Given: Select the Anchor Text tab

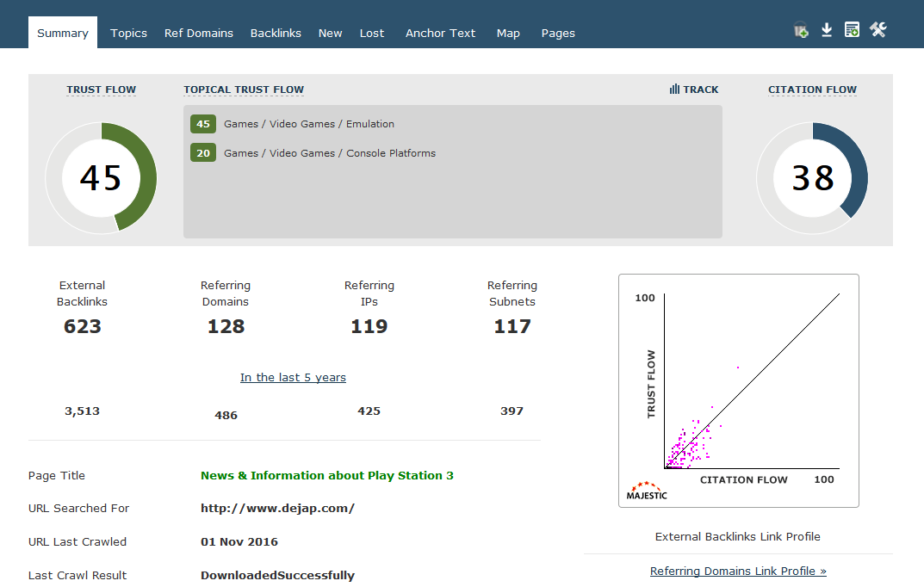Looking at the screenshot, I should [440, 33].
